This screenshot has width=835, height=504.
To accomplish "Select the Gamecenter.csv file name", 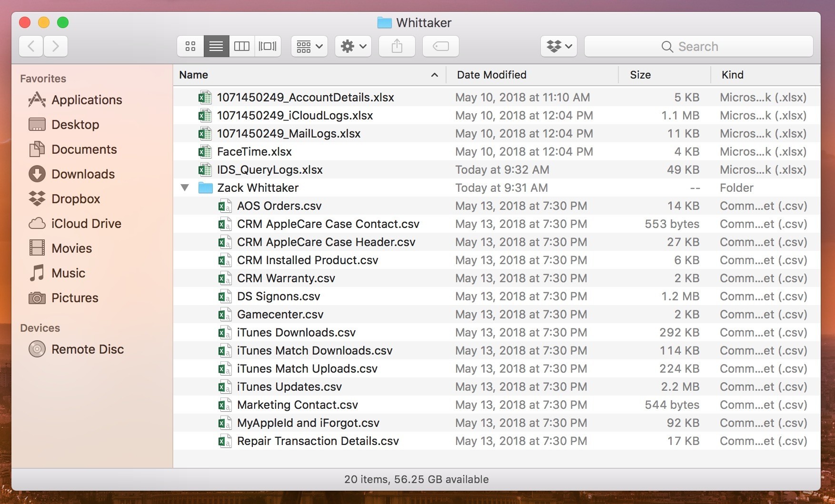I will 280,315.
